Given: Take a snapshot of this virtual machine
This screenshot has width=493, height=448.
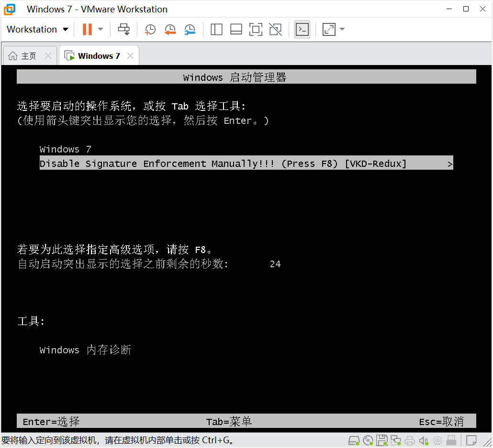Looking at the screenshot, I should coord(150,30).
